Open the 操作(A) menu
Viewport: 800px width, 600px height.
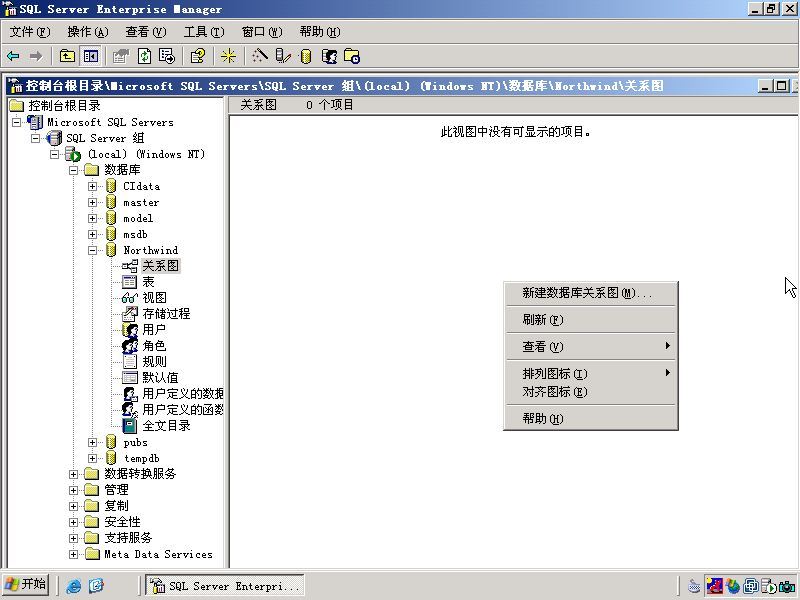click(x=88, y=32)
